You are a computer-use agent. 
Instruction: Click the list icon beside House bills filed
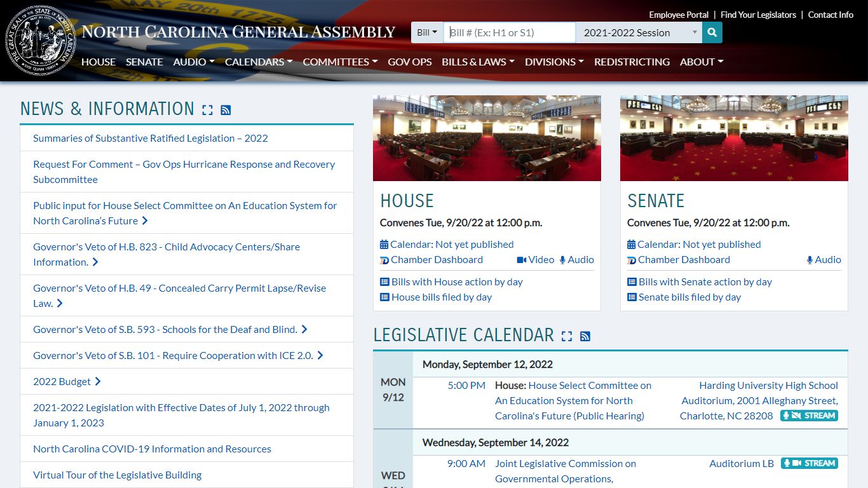click(x=384, y=297)
